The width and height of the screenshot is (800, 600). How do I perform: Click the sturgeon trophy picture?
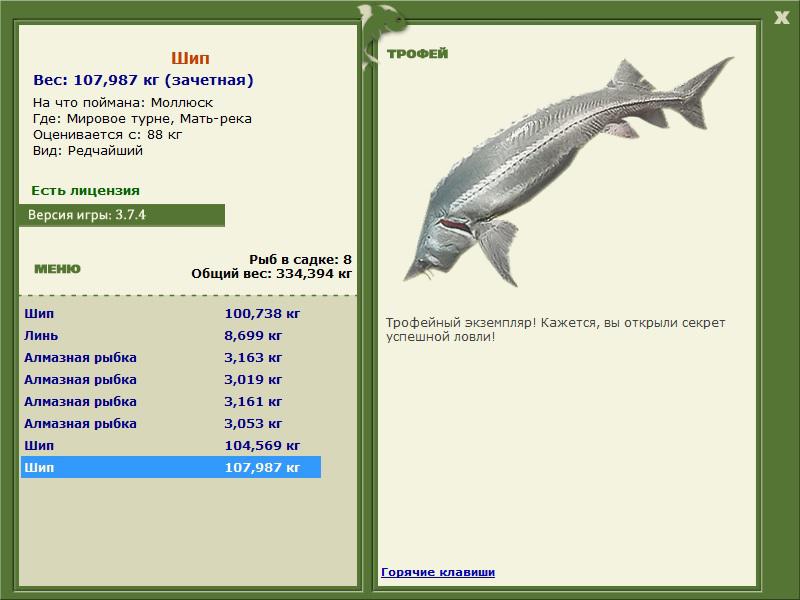pyautogui.click(x=568, y=171)
